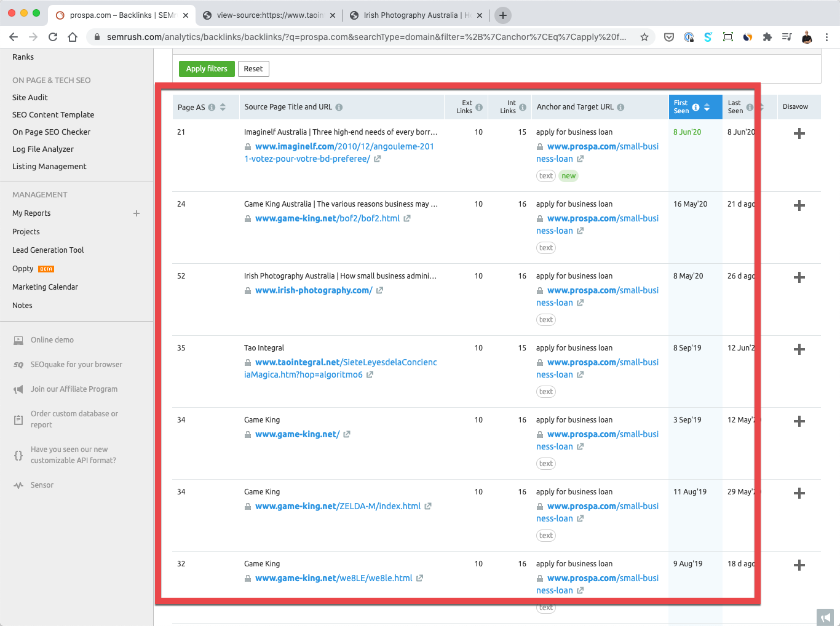The width and height of the screenshot is (840, 626).
Task: Show info for Anchor and Target URL
Action: (x=620, y=107)
